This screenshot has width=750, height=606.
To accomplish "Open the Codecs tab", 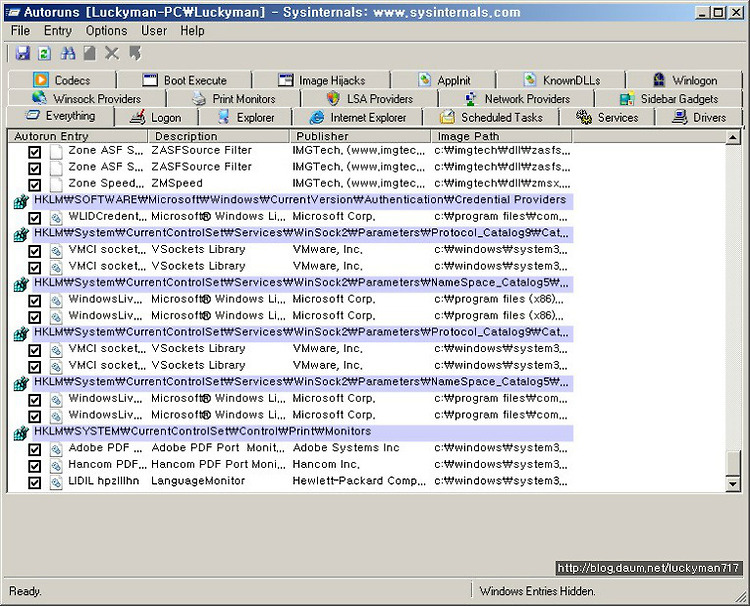I will [62, 80].
